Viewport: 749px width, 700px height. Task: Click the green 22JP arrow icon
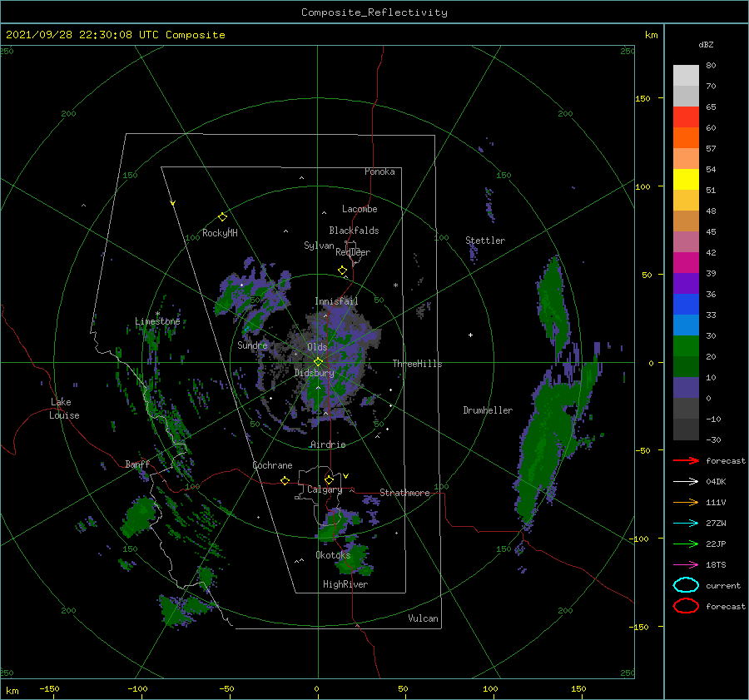(686, 544)
